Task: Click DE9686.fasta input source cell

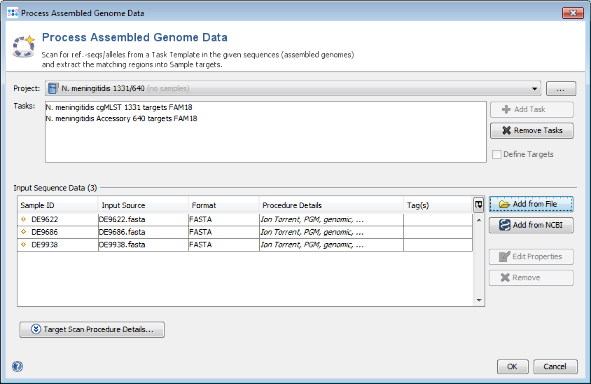Action: pos(143,232)
